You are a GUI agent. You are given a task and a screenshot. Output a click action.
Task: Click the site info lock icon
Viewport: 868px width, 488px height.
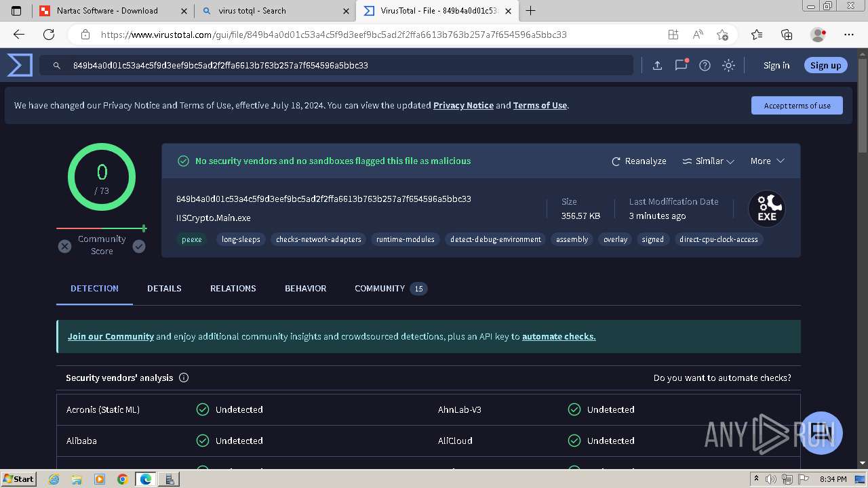(x=85, y=35)
